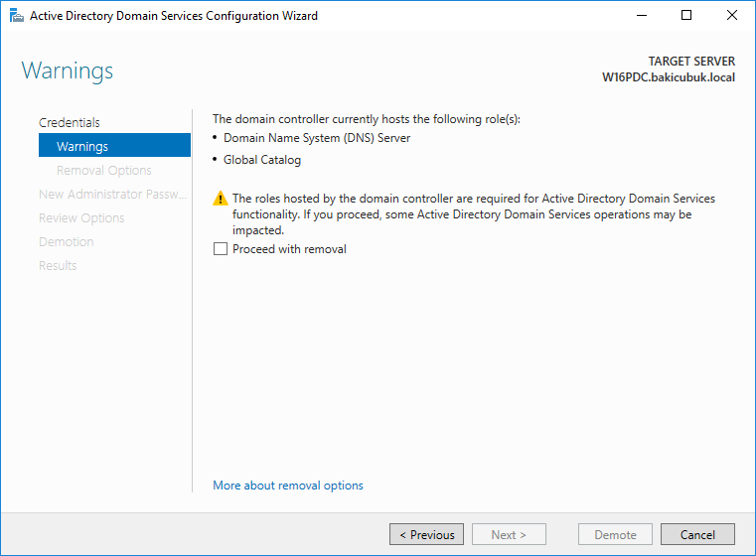756x556 pixels.
Task: Select the New Administrator Password step
Action: 113,195
